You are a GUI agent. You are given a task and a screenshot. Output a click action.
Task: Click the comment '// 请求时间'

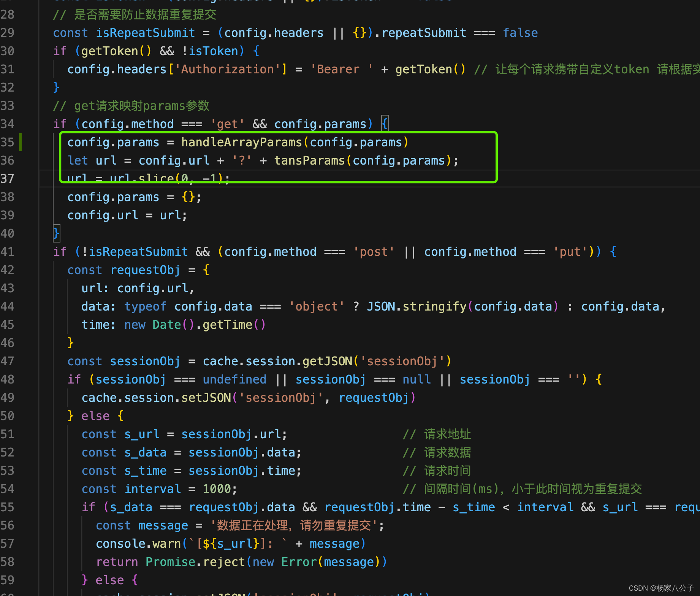[437, 471]
